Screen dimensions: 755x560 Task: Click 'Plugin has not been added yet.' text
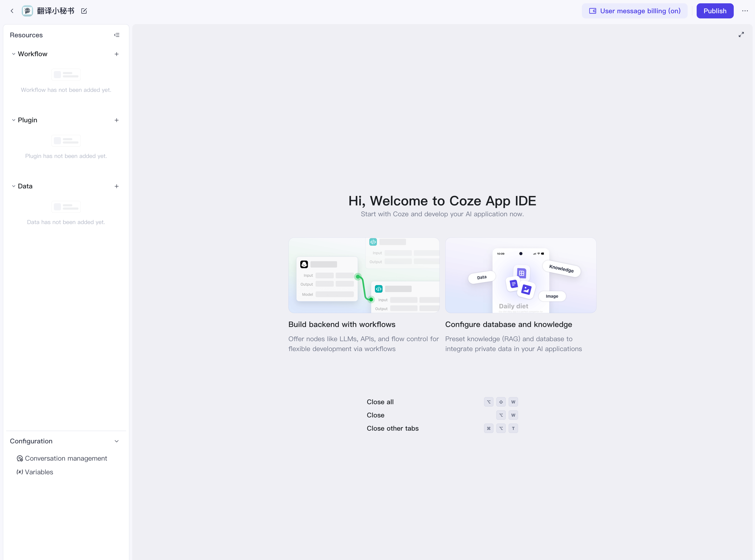coord(66,156)
